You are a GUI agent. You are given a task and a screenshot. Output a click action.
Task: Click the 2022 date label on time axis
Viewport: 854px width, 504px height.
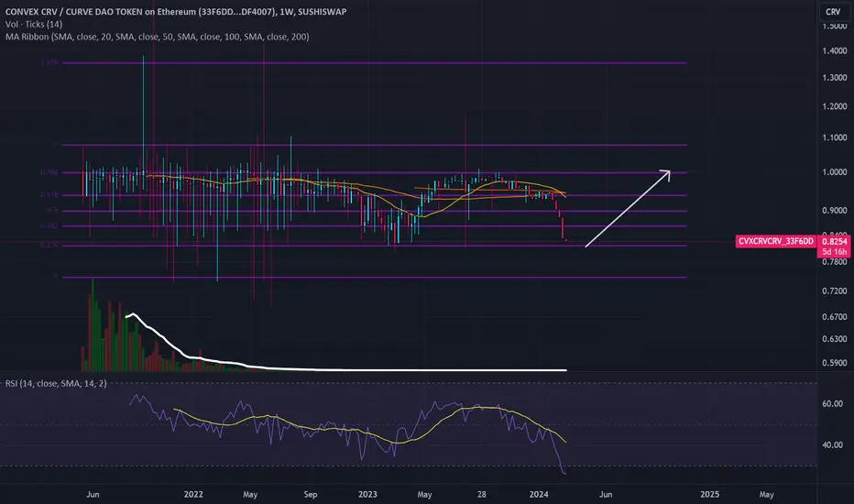[193, 494]
